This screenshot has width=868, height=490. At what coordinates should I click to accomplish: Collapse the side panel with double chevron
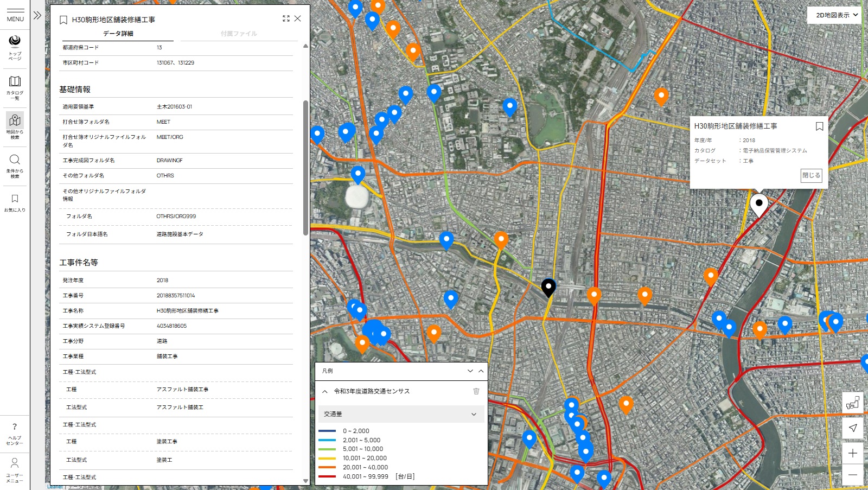pos(37,15)
